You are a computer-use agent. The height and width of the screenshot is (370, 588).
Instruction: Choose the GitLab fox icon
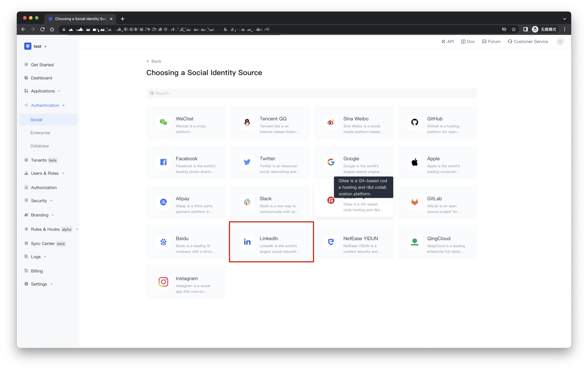pos(414,202)
